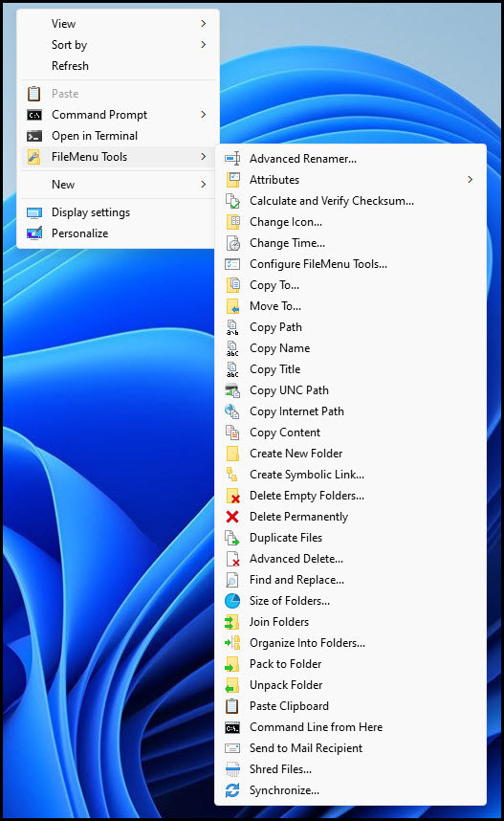Image resolution: width=504 pixels, height=821 pixels.
Task: Click the Unpack Folder icon
Action: (x=232, y=685)
